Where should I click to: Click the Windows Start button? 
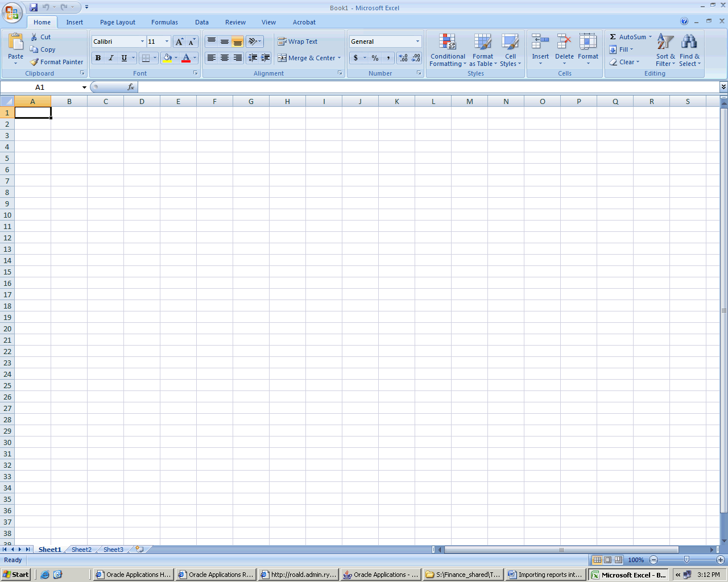[15, 575]
